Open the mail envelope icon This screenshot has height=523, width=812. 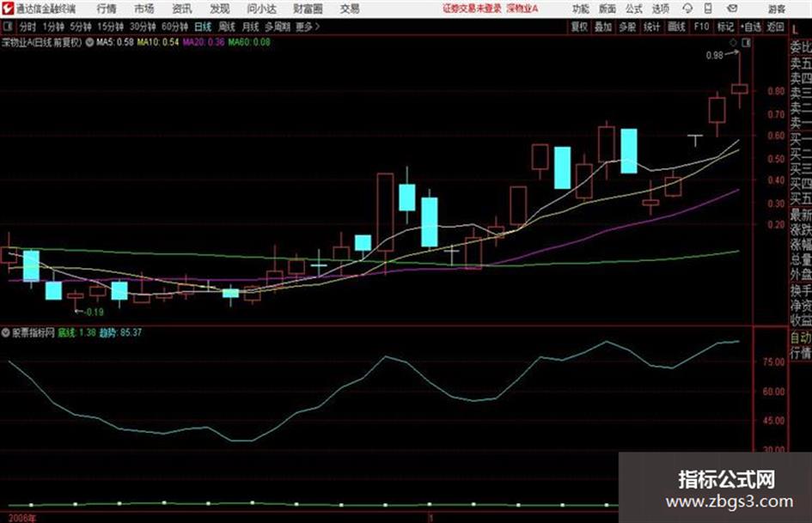tap(732, 9)
